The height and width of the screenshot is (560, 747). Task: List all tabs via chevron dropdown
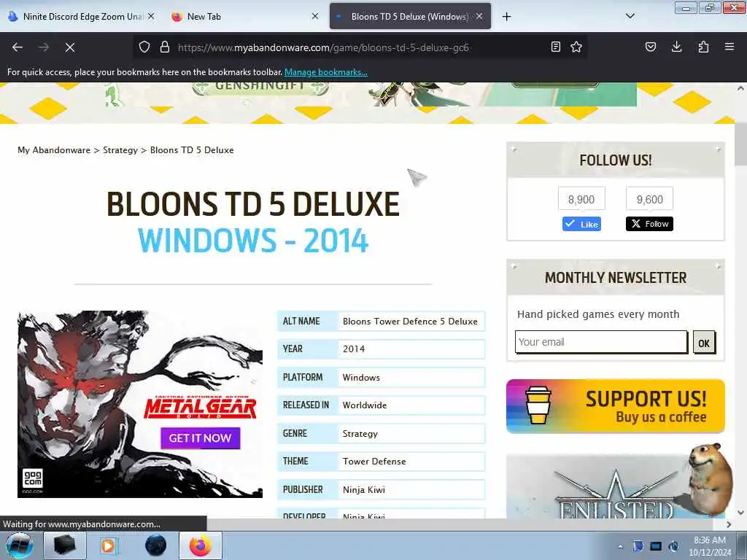pos(630,16)
